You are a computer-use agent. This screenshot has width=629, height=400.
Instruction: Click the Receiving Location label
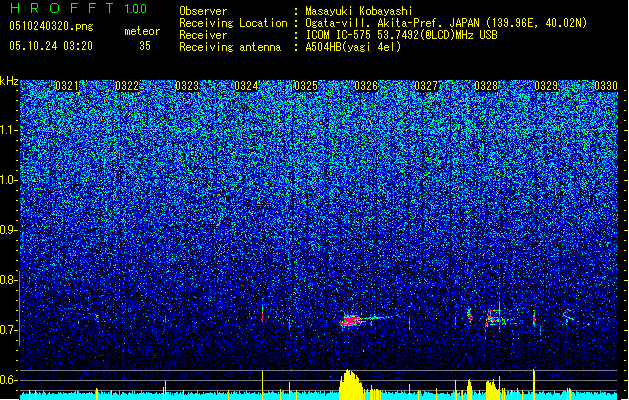(x=233, y=23)
